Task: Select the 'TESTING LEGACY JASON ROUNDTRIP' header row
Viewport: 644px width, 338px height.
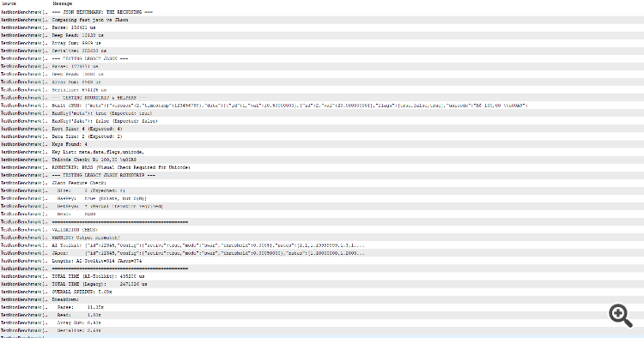Action: pos(322,175)
